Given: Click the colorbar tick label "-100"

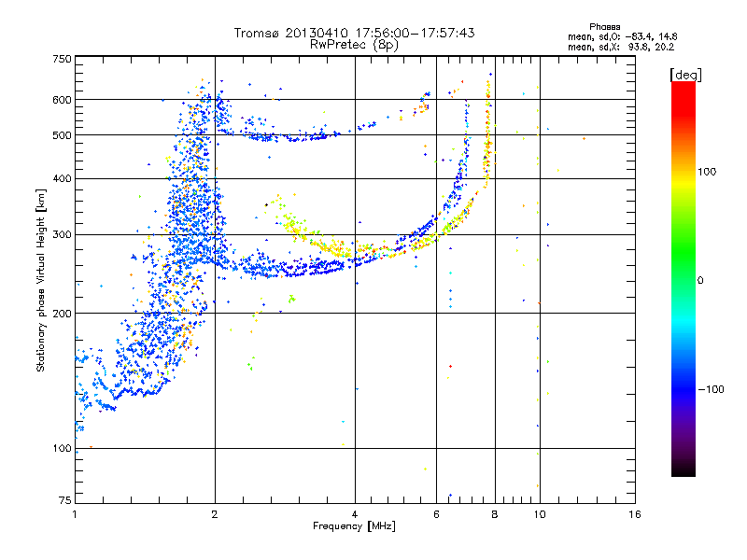Looking at the screenshot, I should pyautogui.click(x=711, y=389).
